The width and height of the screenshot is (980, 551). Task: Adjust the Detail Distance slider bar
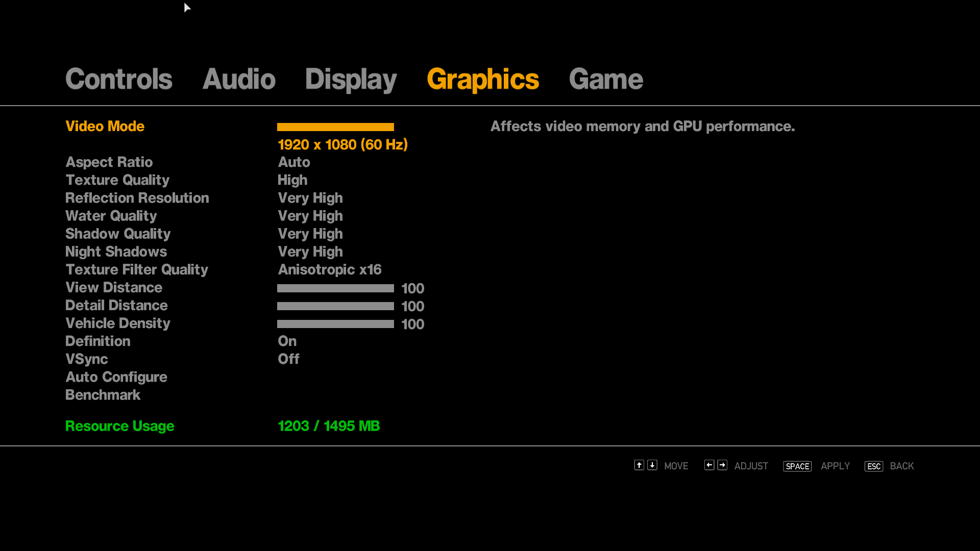click(335, 306)
